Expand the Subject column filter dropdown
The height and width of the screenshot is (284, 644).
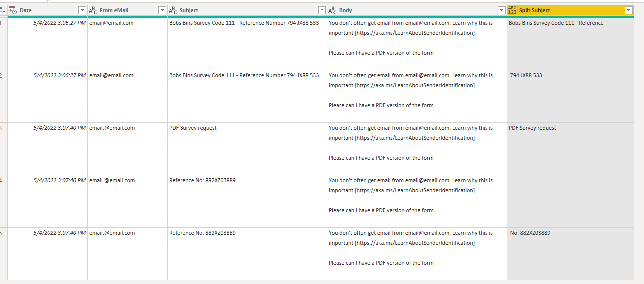pyautogui.click(x=322, y=10)
